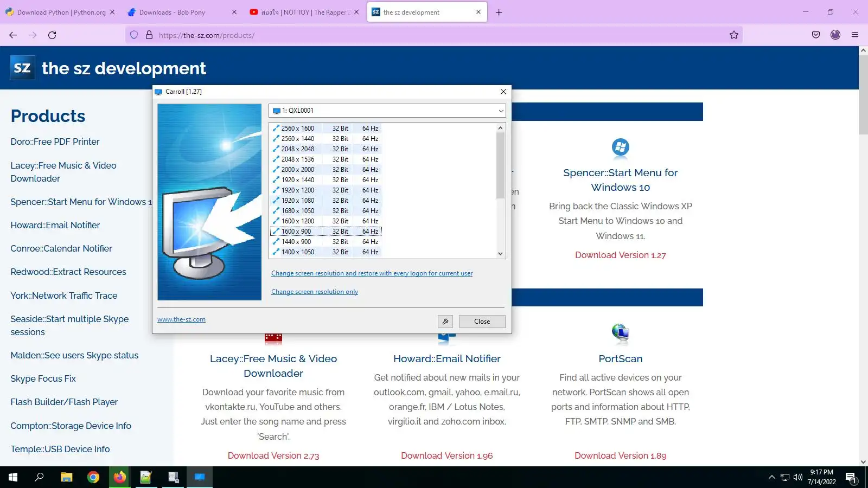Viewport: 868px width, 488px height.
Task: Click the Carroll resolution list scrollbar thumb
Action: (x=500, y=165)
